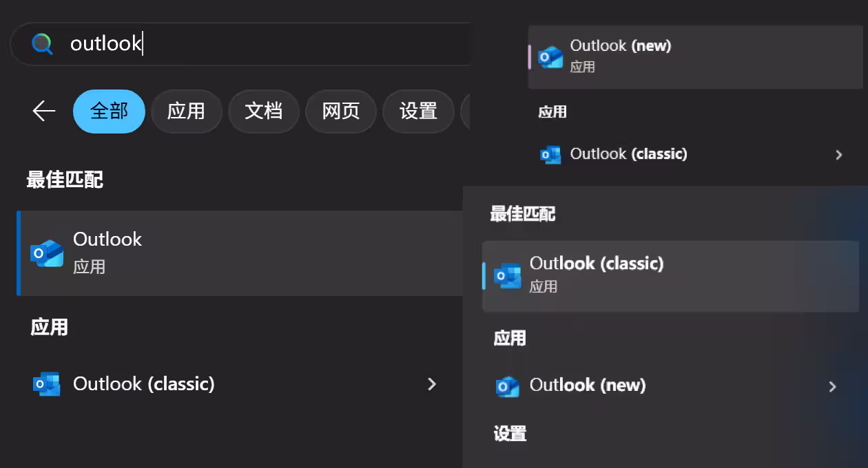
Task: Click the icon of the plain "Outlook" best match
Action: coord(47,253)
